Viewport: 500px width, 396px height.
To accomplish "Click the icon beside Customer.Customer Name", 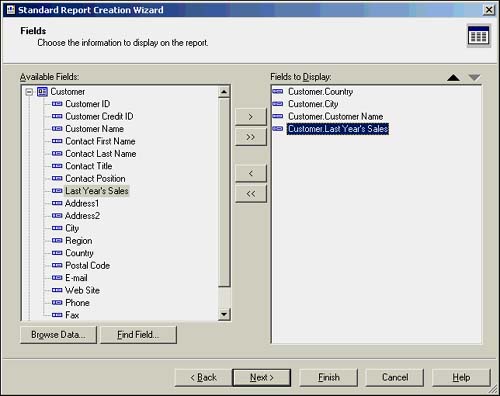I will [x=278, y=116].
